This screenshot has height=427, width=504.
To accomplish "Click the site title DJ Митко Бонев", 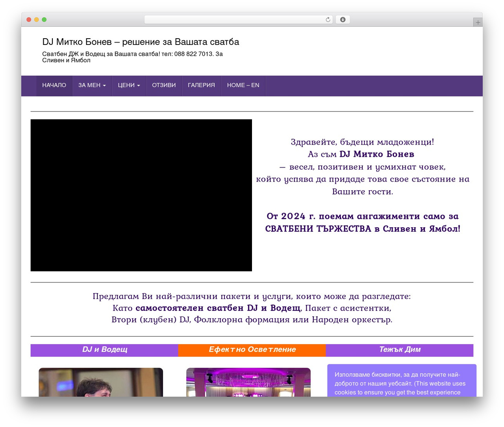I will point(141,42).
